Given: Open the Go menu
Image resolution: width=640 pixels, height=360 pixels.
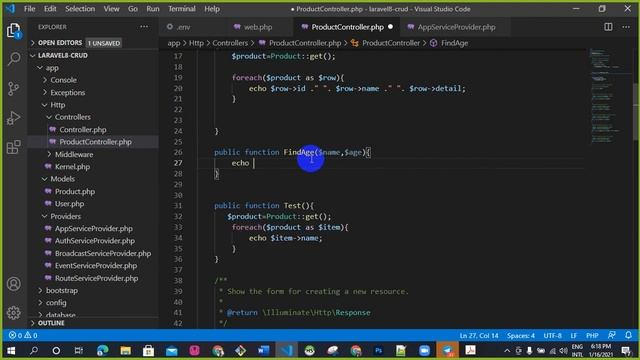Looking at the screenshot, I should point(133,9).
